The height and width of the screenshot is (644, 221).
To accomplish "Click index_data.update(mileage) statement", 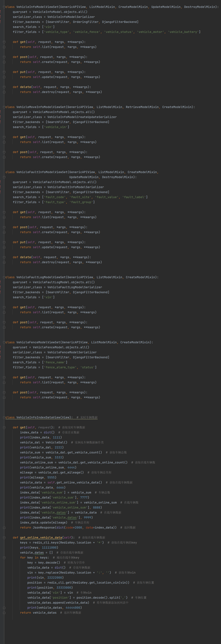I will [44, 522].
